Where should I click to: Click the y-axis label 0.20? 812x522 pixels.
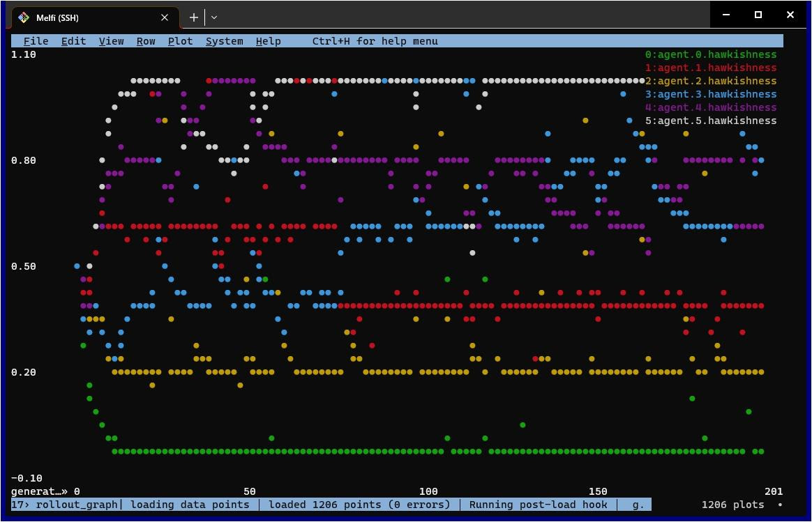[24, 372]
